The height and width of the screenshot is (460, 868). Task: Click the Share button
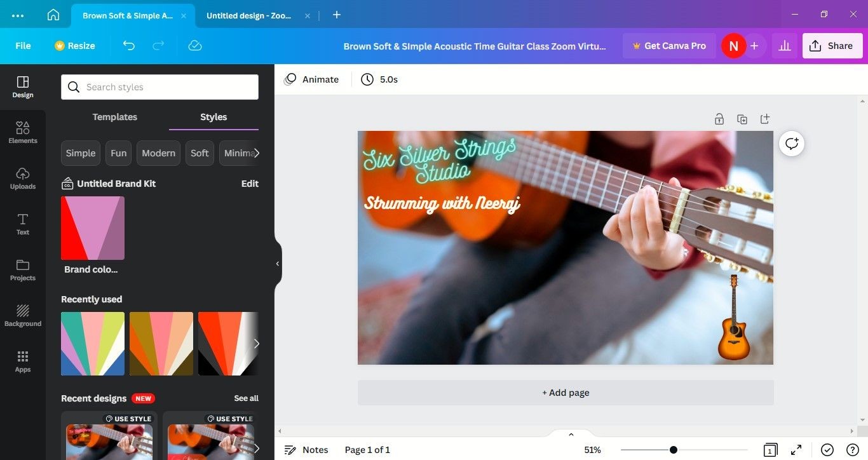(x=832, y=46)
